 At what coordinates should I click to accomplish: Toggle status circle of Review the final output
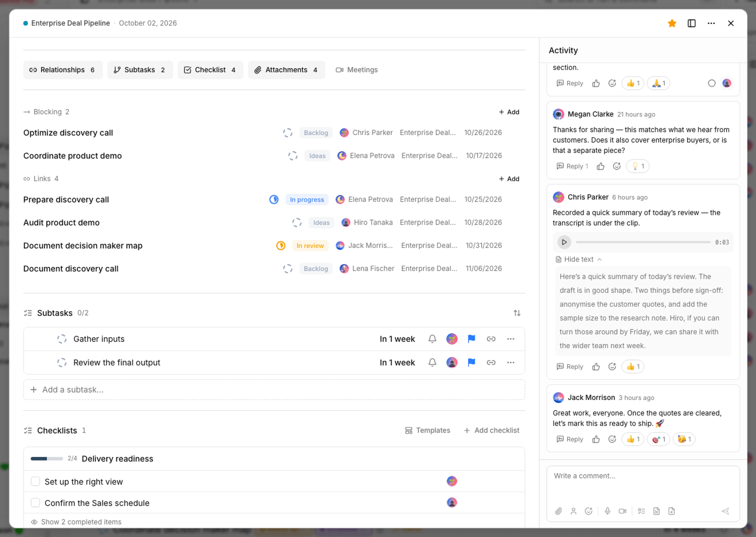62,363
